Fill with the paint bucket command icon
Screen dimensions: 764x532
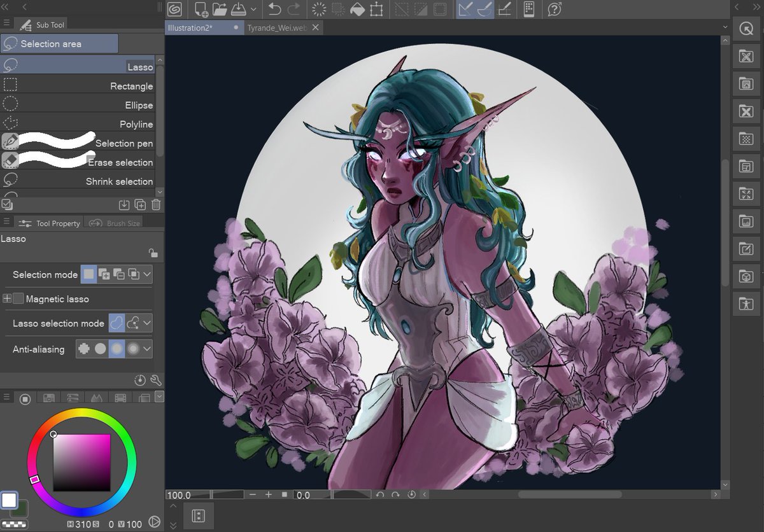pyautogui.click(x=357, y=10)
